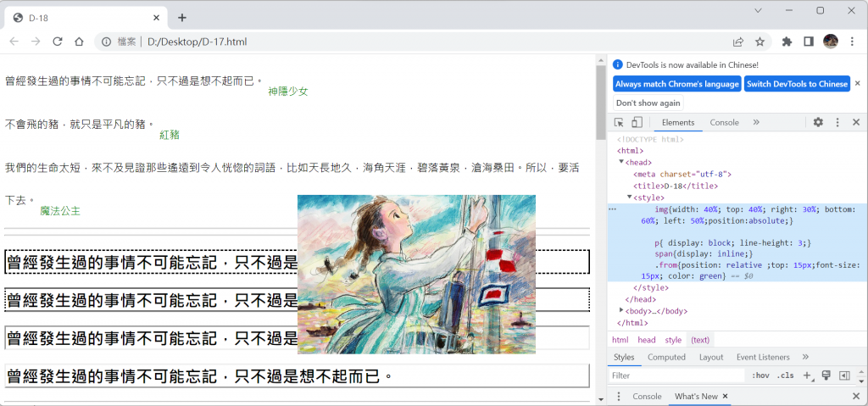Share this page icon

[x=738, y=42]
